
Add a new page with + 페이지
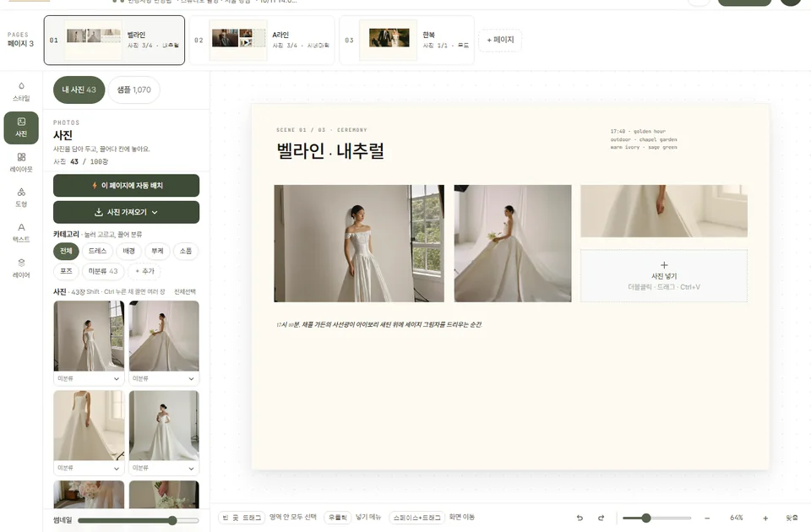(x=500, y=40)
